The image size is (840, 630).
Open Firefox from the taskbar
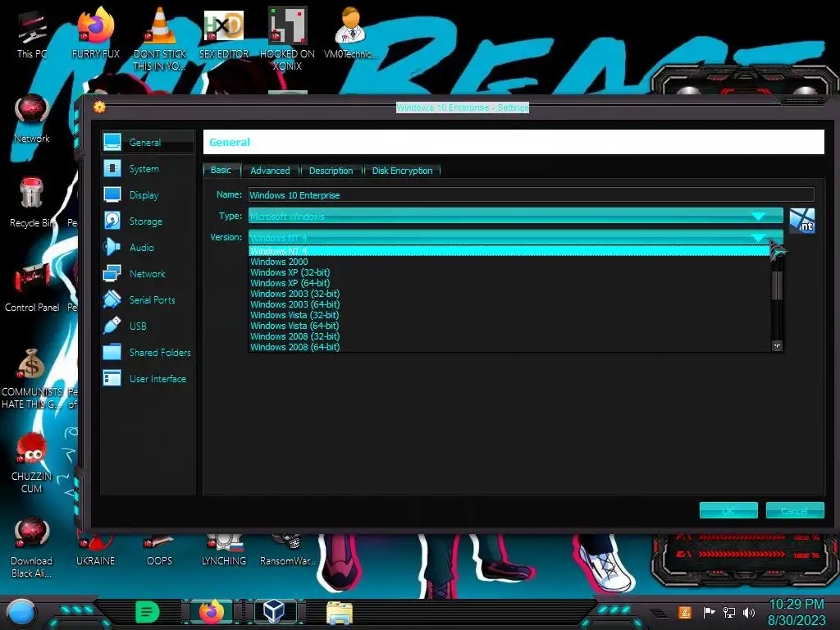211,610
